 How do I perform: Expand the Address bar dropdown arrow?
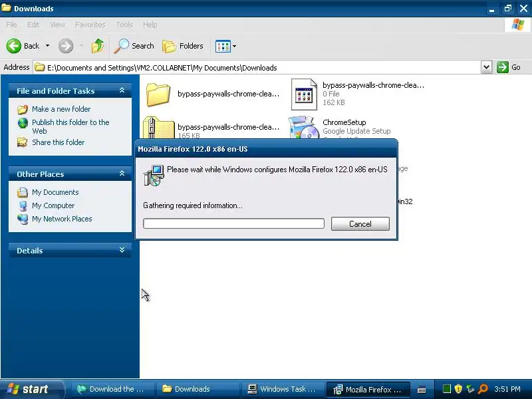(486, 67)
